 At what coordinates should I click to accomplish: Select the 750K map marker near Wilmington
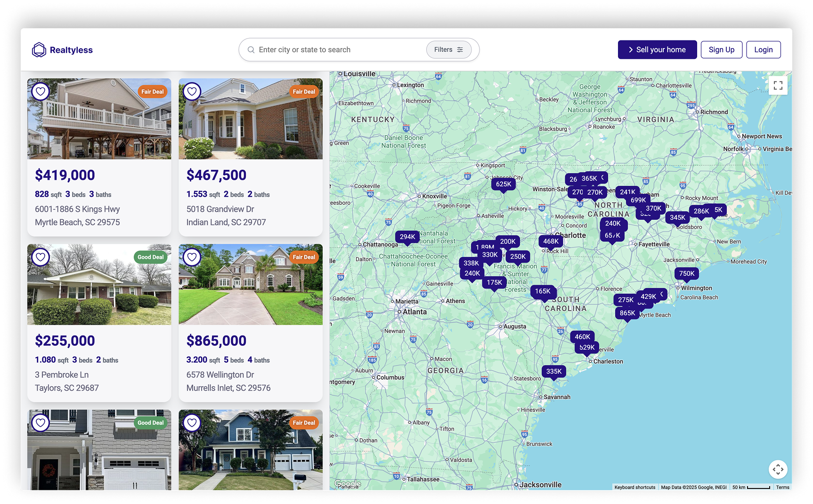point(687,274)
